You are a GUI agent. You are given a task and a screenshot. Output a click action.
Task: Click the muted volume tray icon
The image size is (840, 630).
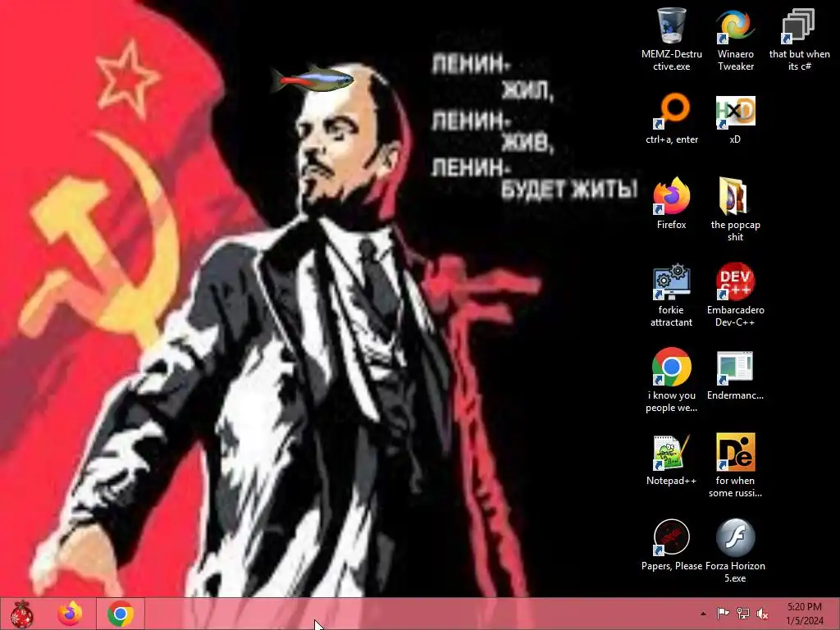762,614
